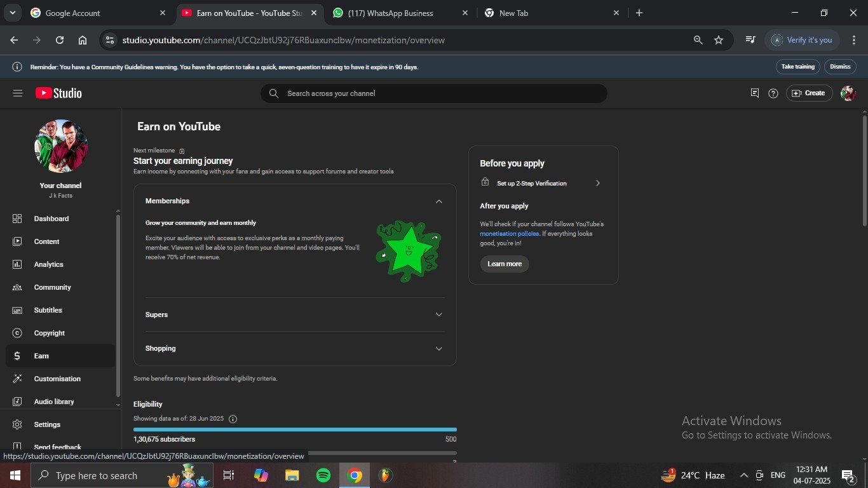
Task: Click the Create button
Action: pyautogui.click(x=810, y=93)
